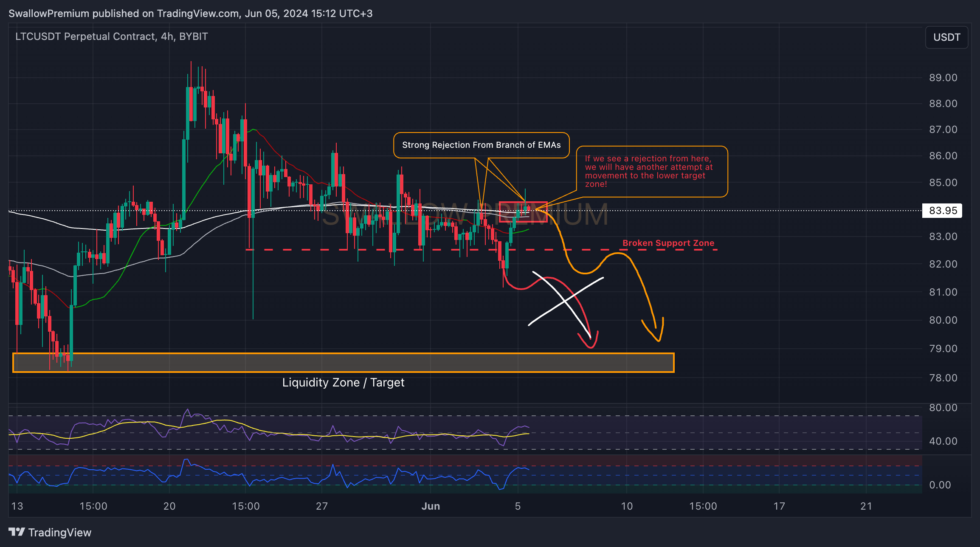This screenshot has width=980, height=547.
Task: Click the RSI 80.00 axis label
Action: [x=943, y=408]
